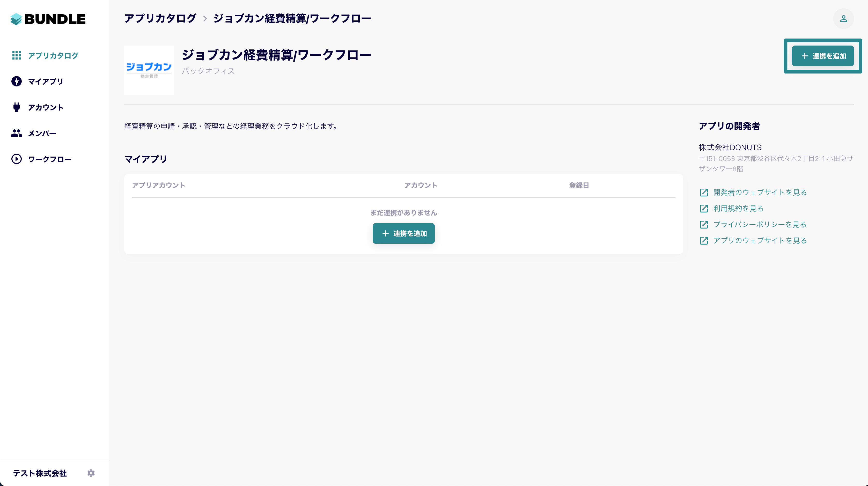Click アプリカタログ breadcrumb link

(160, 18)
